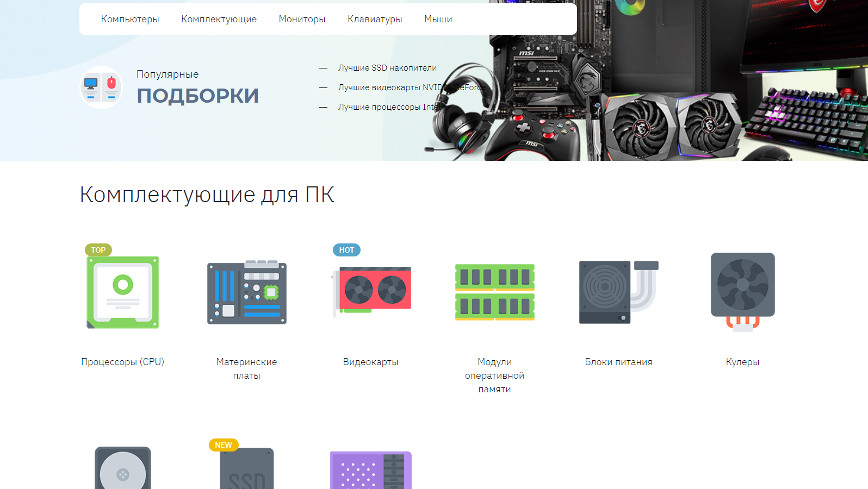Click the popular collections round icon
Screen dimensions: 868x489
101,87
